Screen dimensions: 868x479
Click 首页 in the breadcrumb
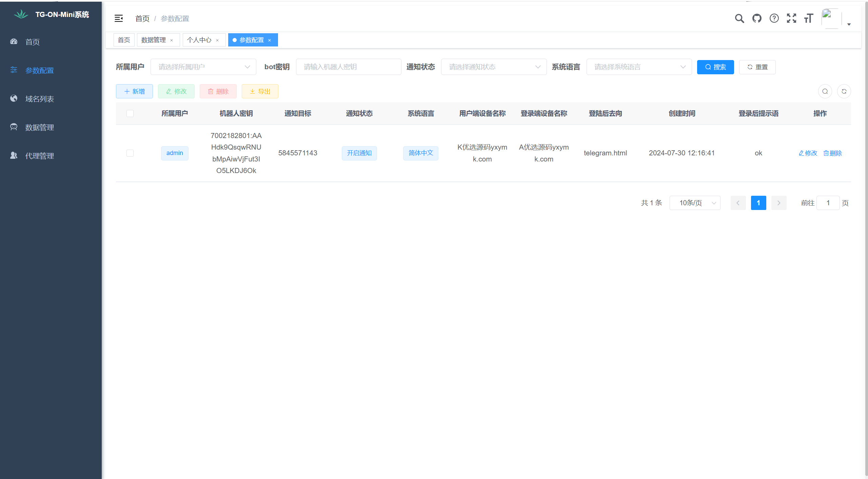142,19
